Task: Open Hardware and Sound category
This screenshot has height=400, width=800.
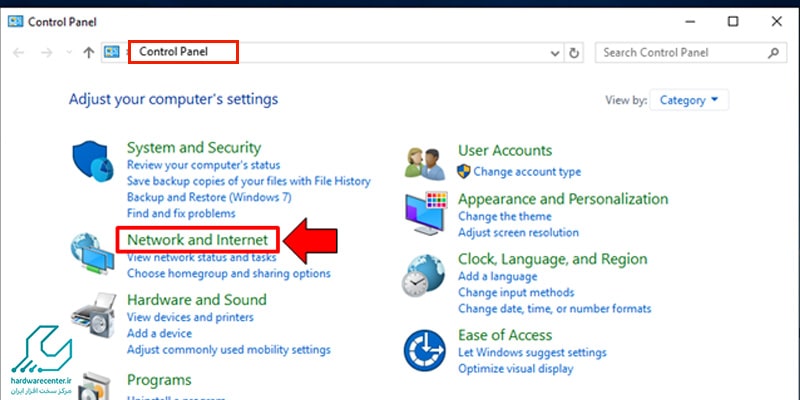Action: tap(196, 299)
